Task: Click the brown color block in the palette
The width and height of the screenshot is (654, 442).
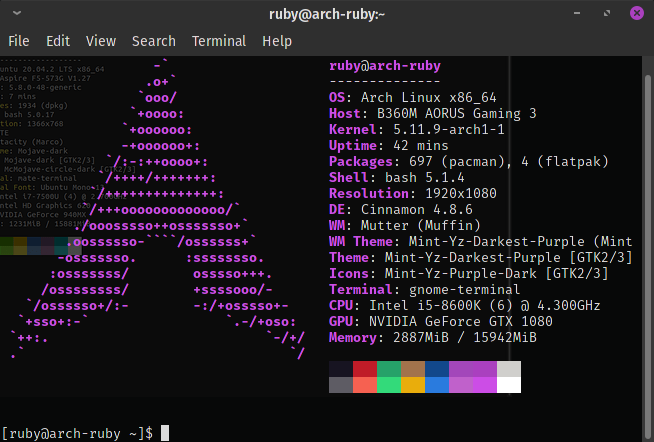Action: tap(413, 369)
